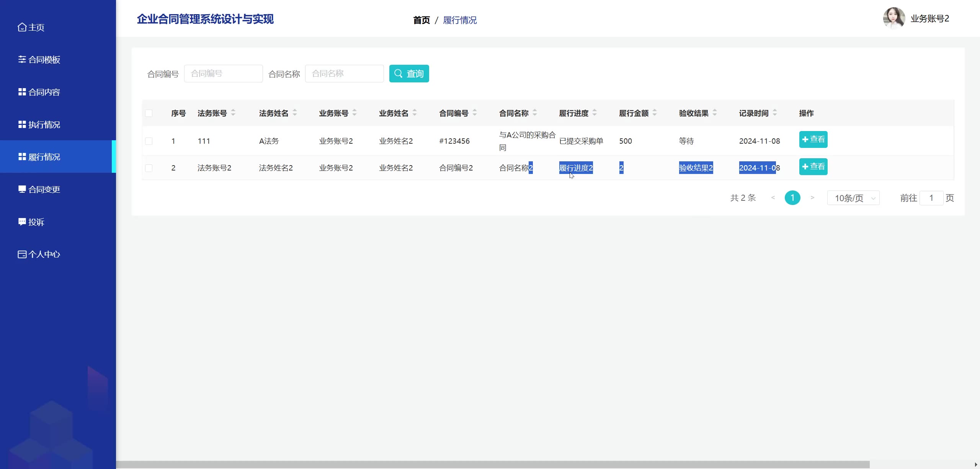This screenshot has height=469, width=980.
Task: Click the chat bubble icon beside 投诉
Action: (x=22, y=222)
